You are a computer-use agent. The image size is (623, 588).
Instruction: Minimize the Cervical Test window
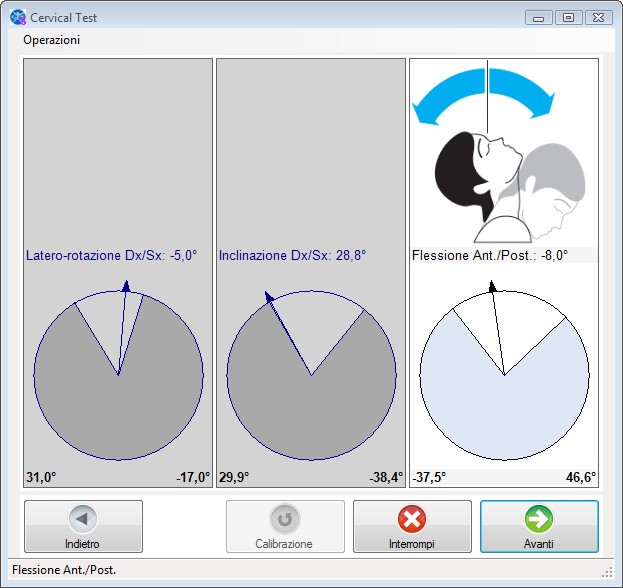click(x=539, y=18)
